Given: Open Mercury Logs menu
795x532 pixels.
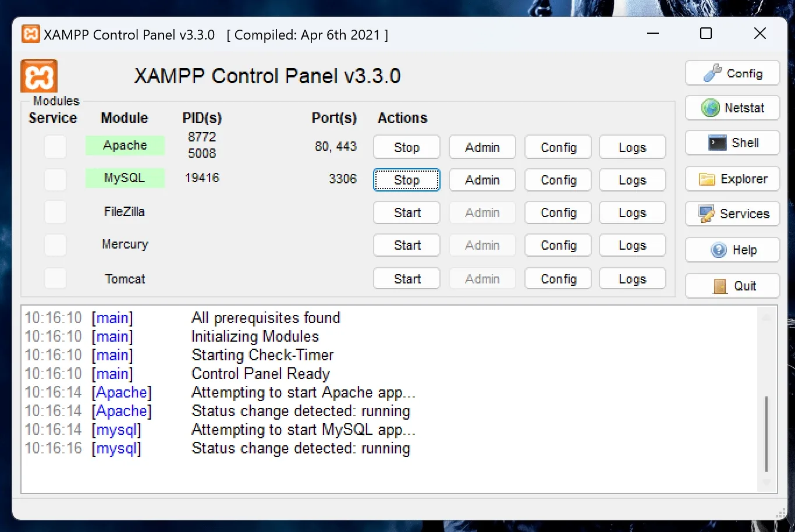Looking at the screenshot, I should [632, 245].
